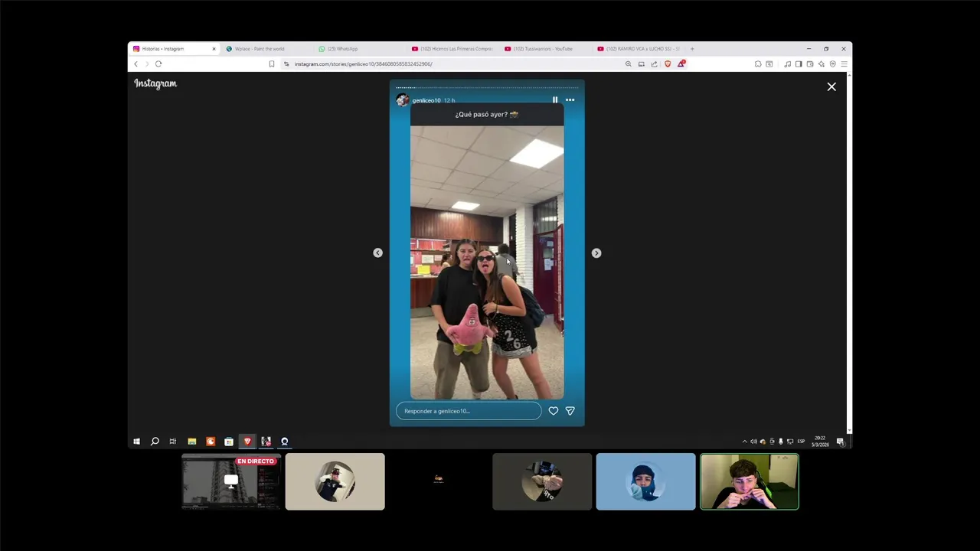
Task: Open the zoom magnifier in address bar
Action: coord(629,64)
